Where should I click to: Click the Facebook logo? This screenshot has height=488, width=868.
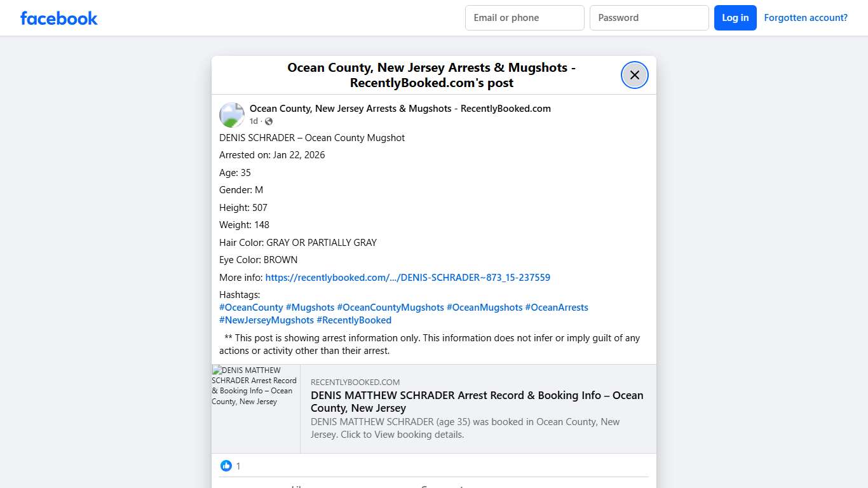[x=59, y=18]
